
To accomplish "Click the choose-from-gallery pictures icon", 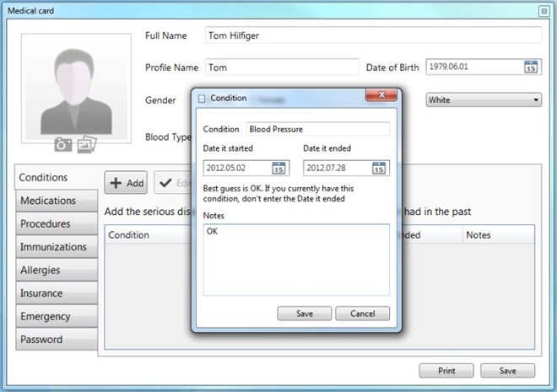I will click(87, 144).
